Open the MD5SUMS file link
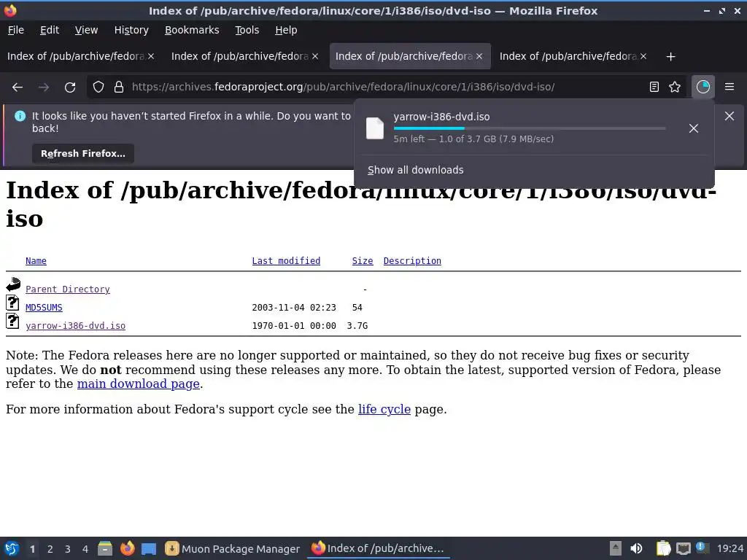The width and height of the screenshot is (747, 560). click(44, 308)
